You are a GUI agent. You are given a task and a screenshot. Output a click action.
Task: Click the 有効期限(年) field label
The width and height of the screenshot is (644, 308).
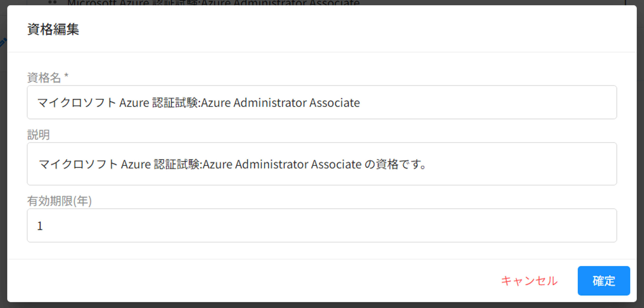[x=59, y=201]
